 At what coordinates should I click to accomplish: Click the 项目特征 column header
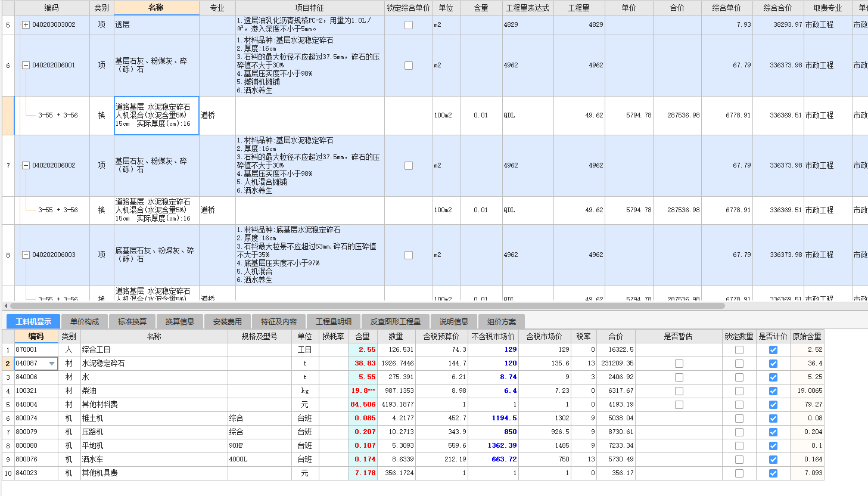coord(310,8)
